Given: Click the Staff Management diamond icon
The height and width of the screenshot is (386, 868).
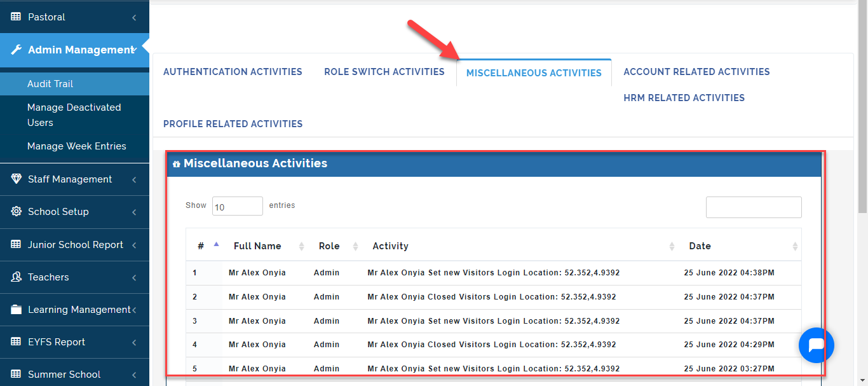Looking at the screenshot, I should pyautogui.click(x=16, y=179).
